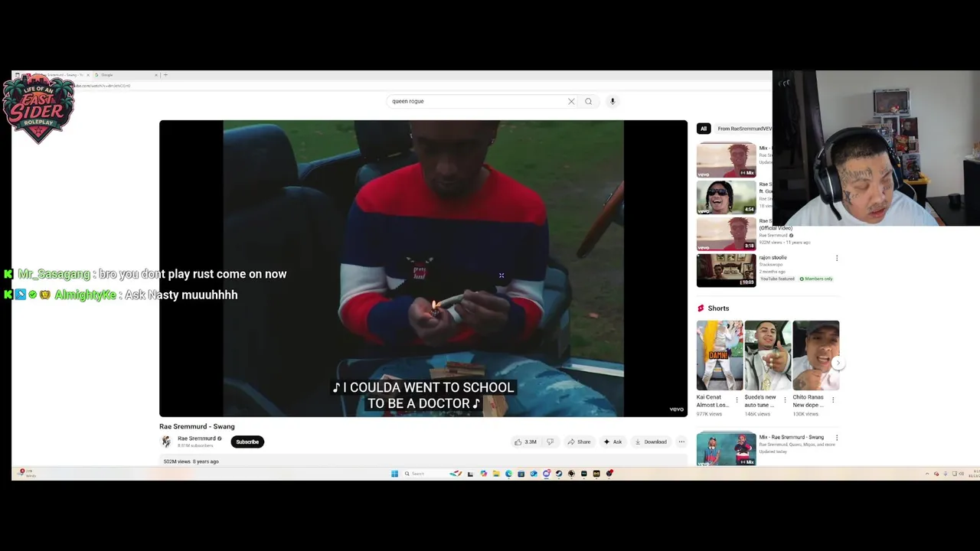This screenshot has height=551, width=980.
Task: Like the Swang video
Action: point(525,442)
